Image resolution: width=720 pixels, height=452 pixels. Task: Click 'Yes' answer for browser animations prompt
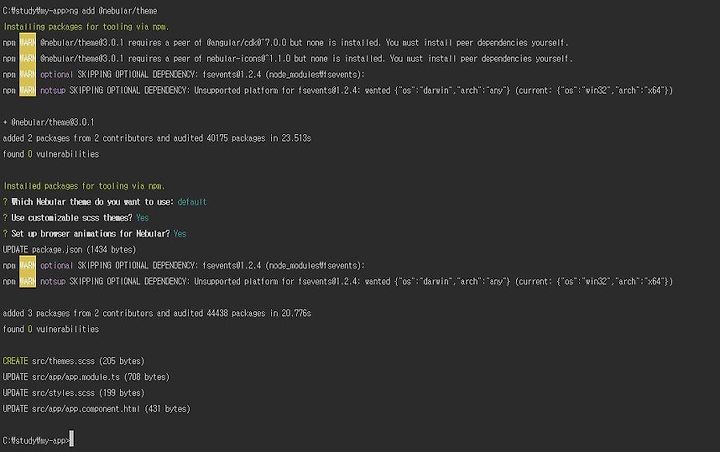tap(180, 234)
